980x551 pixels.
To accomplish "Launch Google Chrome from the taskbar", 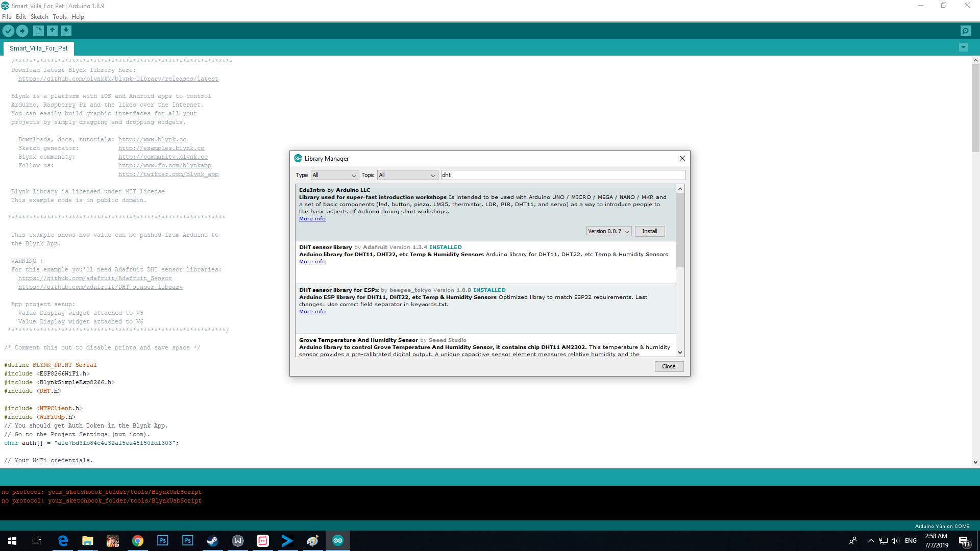I will point(138,541).
